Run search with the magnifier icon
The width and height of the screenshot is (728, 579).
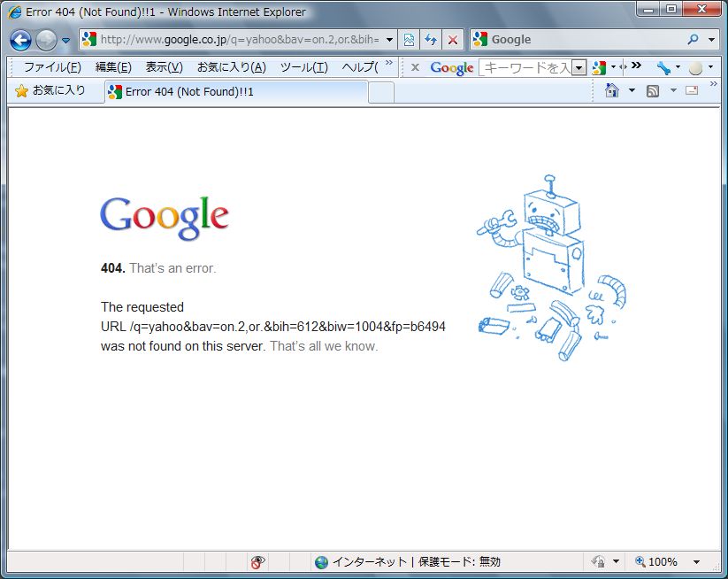[x=694, y=40]
